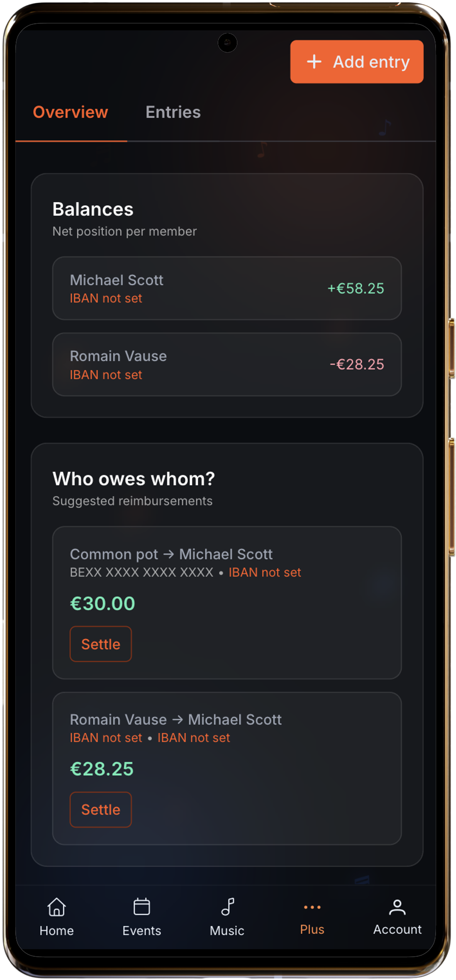Tap the -€28.25 negative balance
Image resolution: width=456 pixels, height=980 pixels.
click(x=357, y=364)
